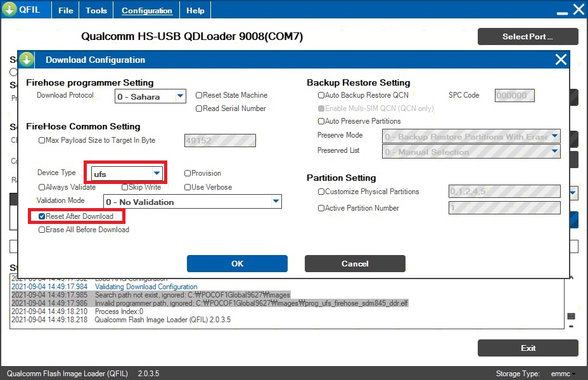The width and height of the screenshot is (588, 380).
Task: Open the Configuration menu
Action: pos(146,11)
